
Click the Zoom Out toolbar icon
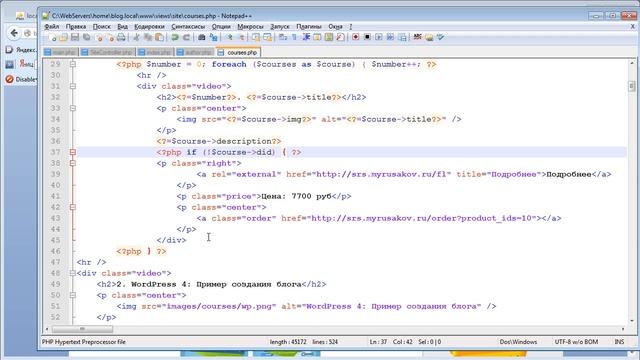point(241,38)
